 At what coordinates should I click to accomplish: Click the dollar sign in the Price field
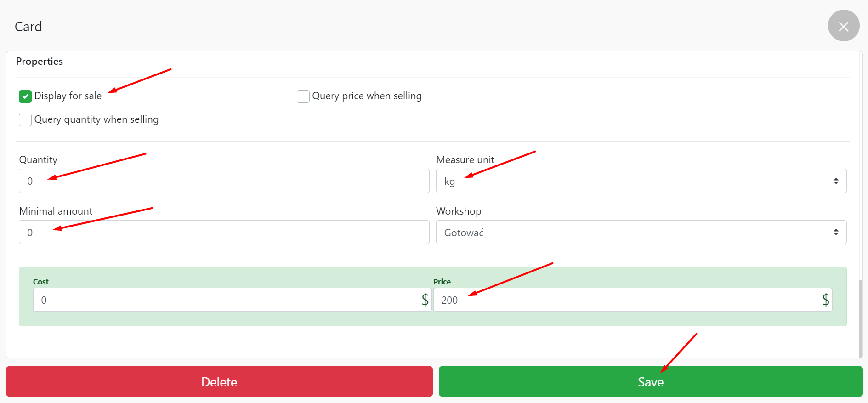(826, 300)
